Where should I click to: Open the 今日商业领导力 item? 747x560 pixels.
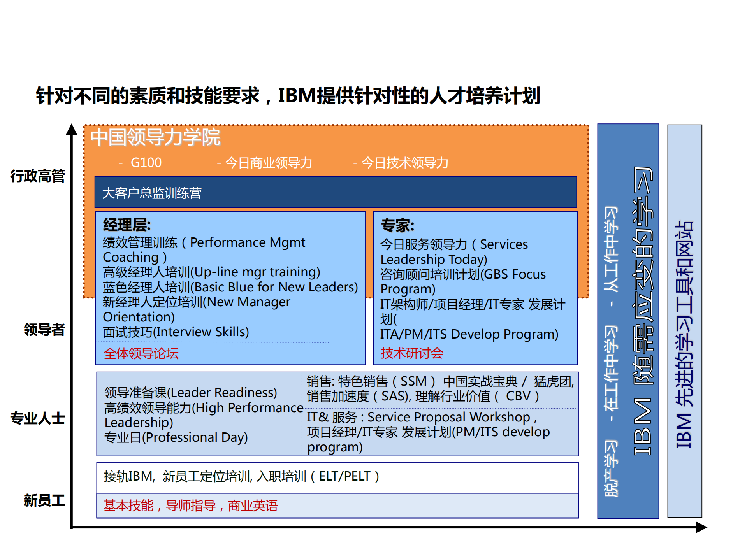point(269,163)
